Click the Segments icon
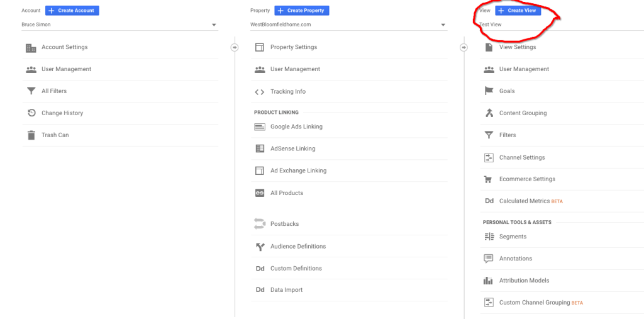The width and height of the screenshot is (644, 319). coord(489,237)
